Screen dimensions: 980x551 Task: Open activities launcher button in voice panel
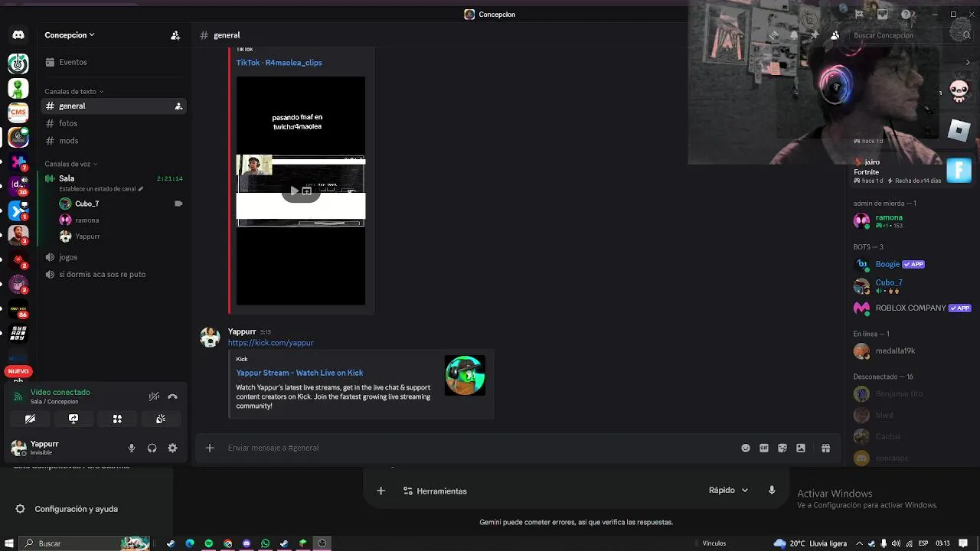coord(117,419)
